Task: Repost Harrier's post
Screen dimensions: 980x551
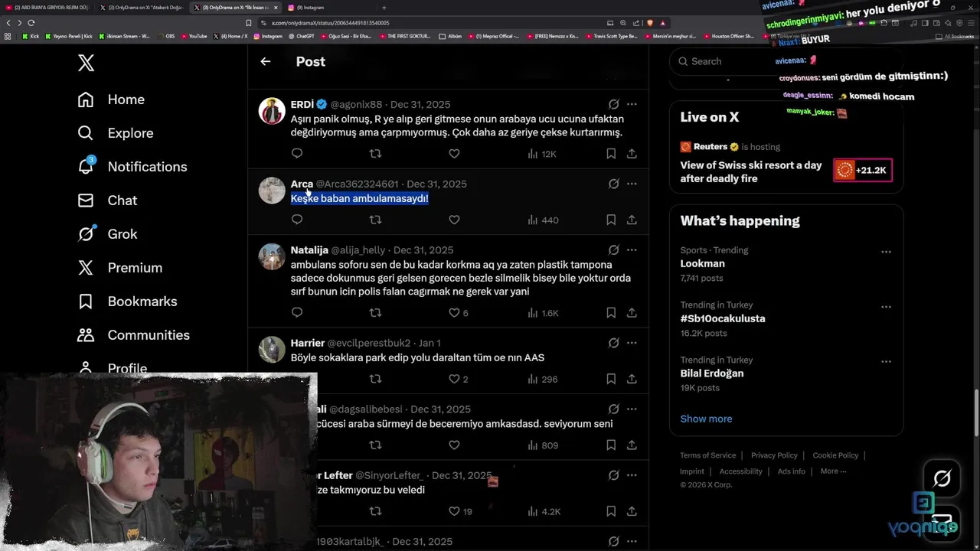Action: point(375,379)
